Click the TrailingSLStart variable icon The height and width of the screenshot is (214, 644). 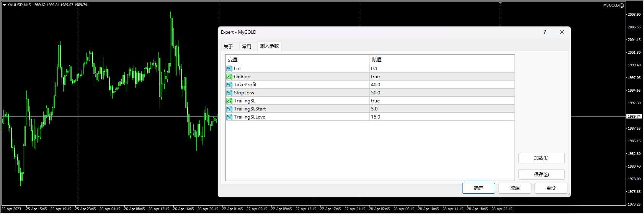(229, 109)
